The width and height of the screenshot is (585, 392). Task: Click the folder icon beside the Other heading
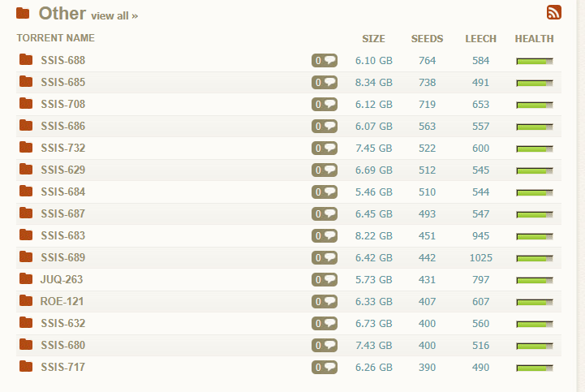(x=23, y=13)
